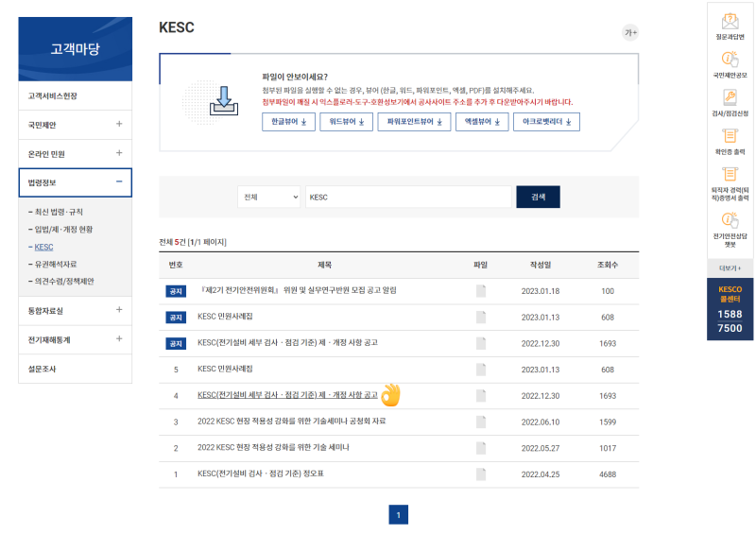This screenshot has height=534, width=756.
Task: Click the 제목 column header
Action: pyautogui.click(x=324, y=265)
